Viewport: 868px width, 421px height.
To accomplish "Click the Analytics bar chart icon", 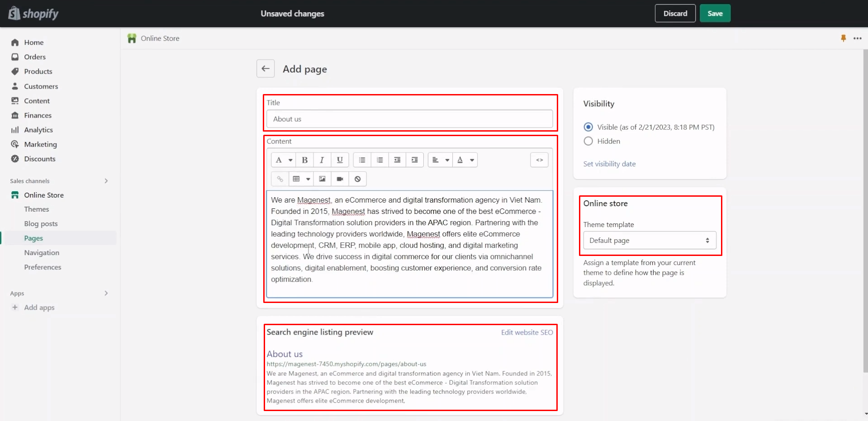I will (x=15, y=130).
